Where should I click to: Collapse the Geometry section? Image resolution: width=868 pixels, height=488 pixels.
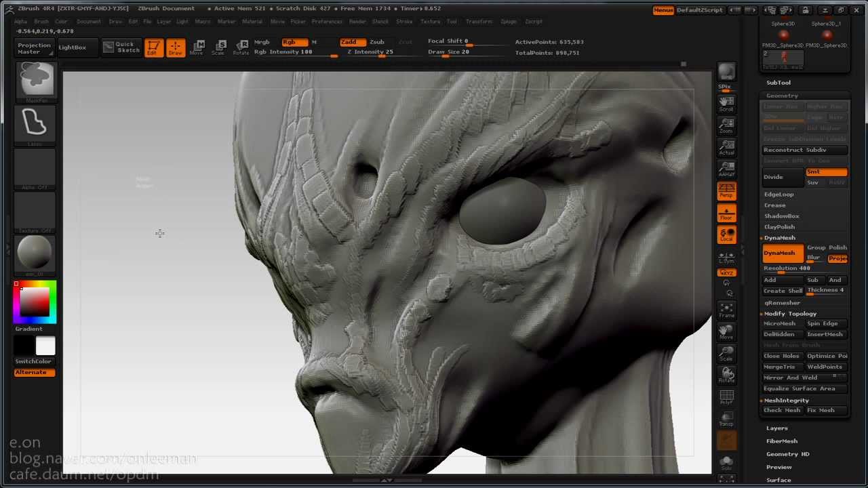tap(782, 96)
